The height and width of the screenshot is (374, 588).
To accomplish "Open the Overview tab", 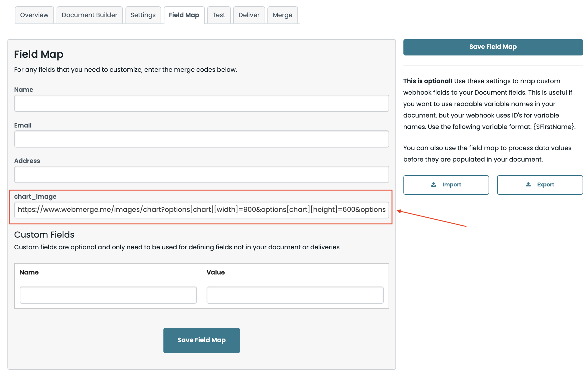I will click(x=34, y=15).
